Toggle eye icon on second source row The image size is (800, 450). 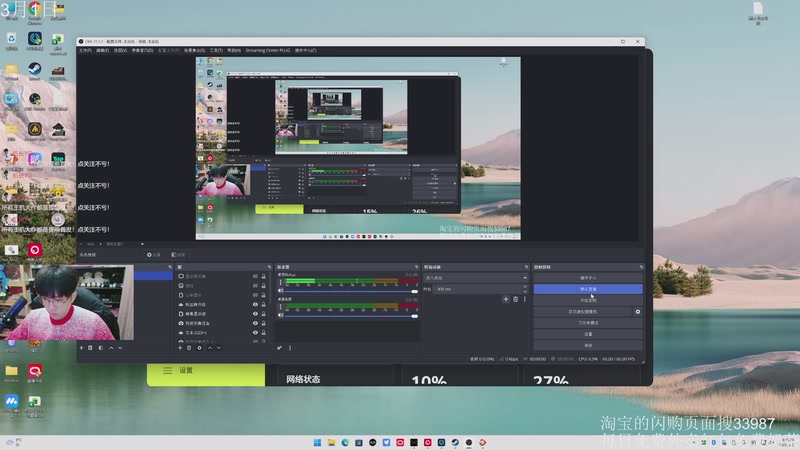[255, 286]
